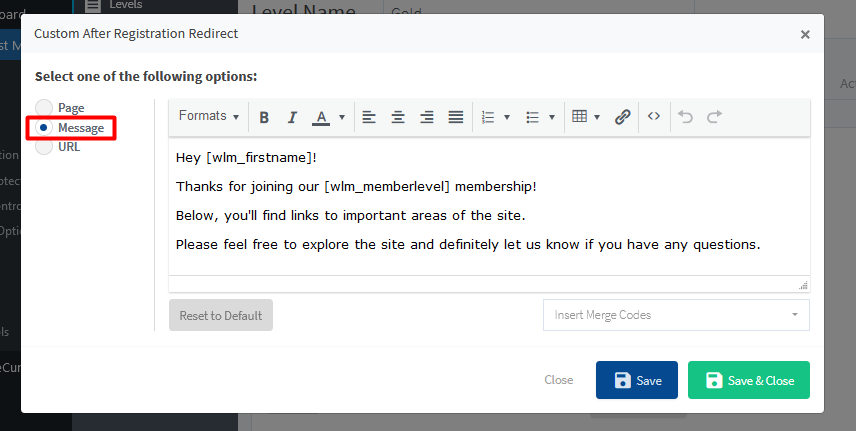Center align the message text
Image resolution: width=856 pixels, height=431 pixels.
point(398,116)
